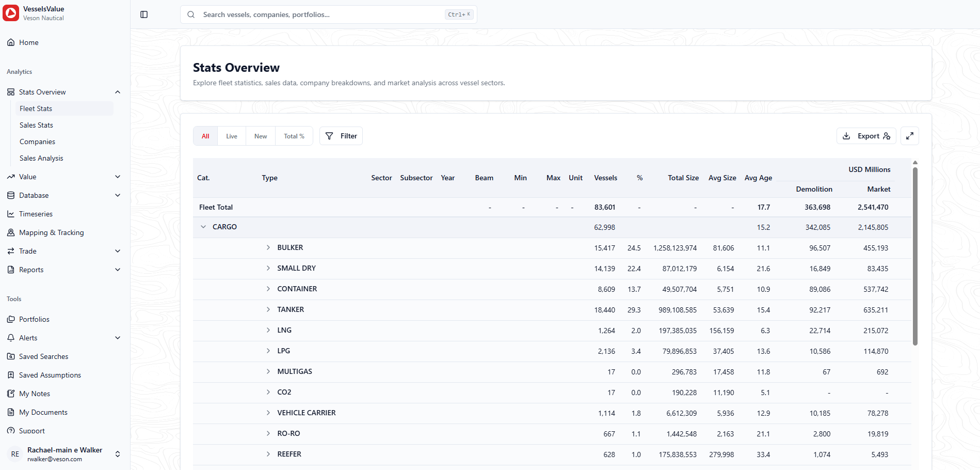Open Saved Assumptions

pos(50,375)
